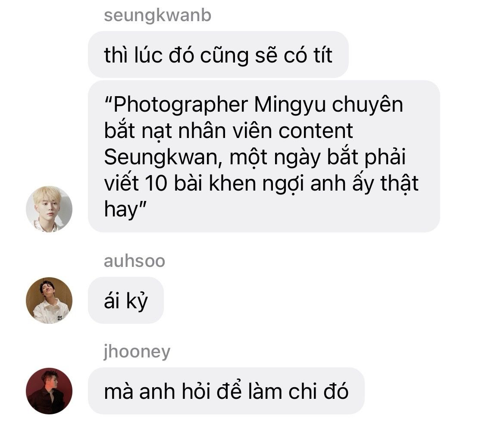Image resolution: width=504 pixels, height=426 pixels.
Task: Click the word 'thật' in the long message
Action: pyautogui.click(x=400, y=184)
